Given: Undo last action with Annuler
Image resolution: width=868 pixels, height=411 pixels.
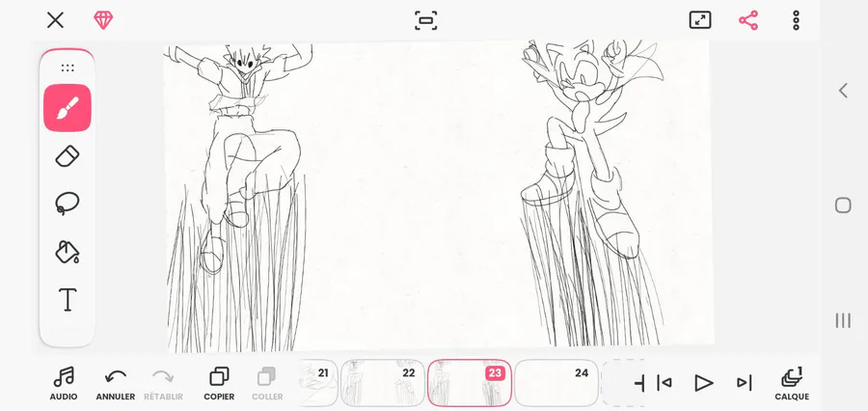Looking at the screenshot, I should [x=116, y=384].
